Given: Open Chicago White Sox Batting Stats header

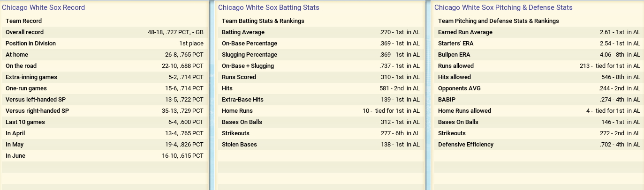Looking at the screenshot, I should click(269, 7).
